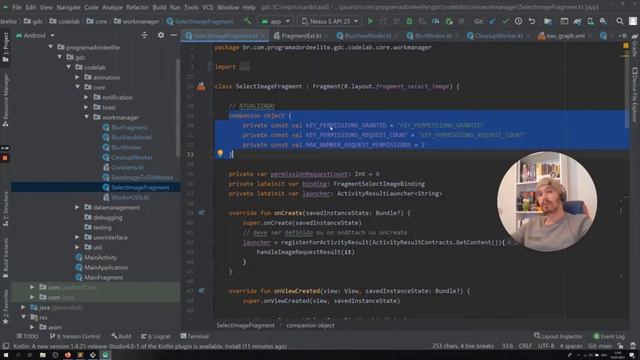Collapse the workmanager folder
The height and width of the screenshot is (360, 640).
[87, 117]
